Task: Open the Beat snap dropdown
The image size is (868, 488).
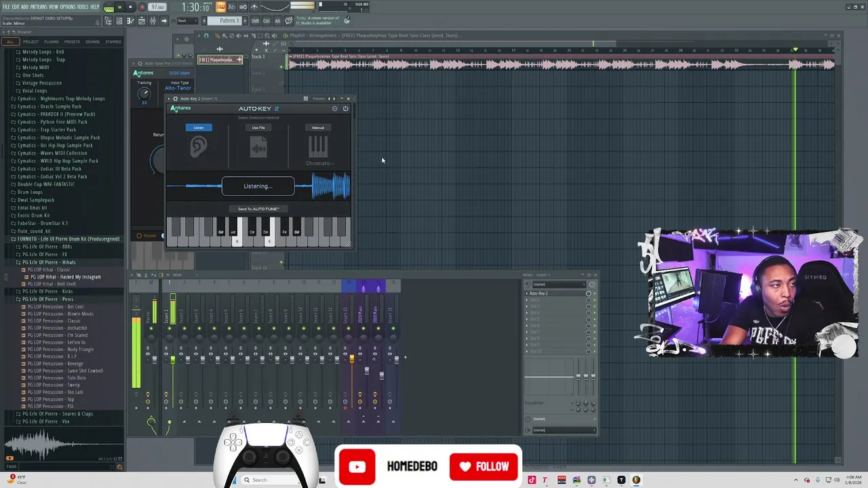Action: pos(188,21)
